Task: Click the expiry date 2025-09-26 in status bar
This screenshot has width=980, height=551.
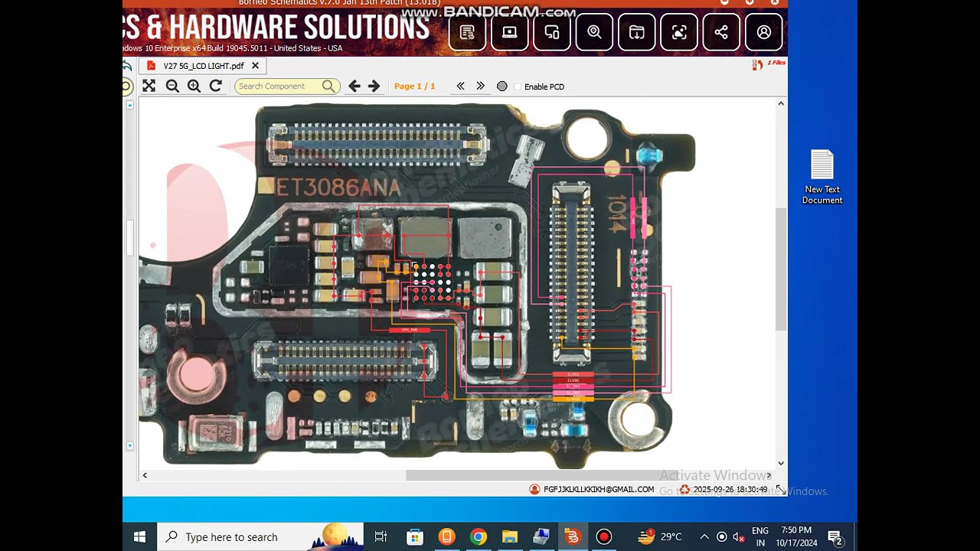Action: 730,490
